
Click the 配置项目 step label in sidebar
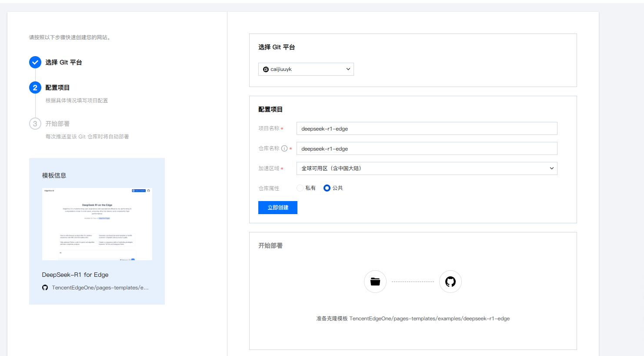point(57,87)
